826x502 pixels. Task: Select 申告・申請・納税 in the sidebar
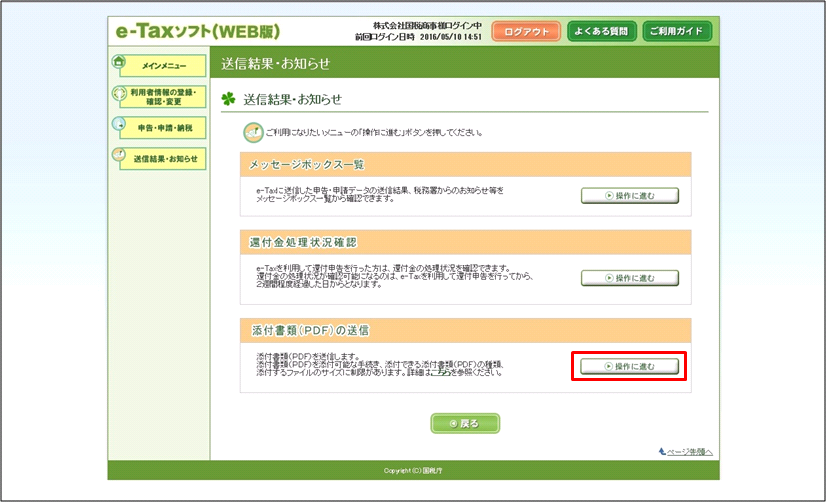[x=163, y=128]
